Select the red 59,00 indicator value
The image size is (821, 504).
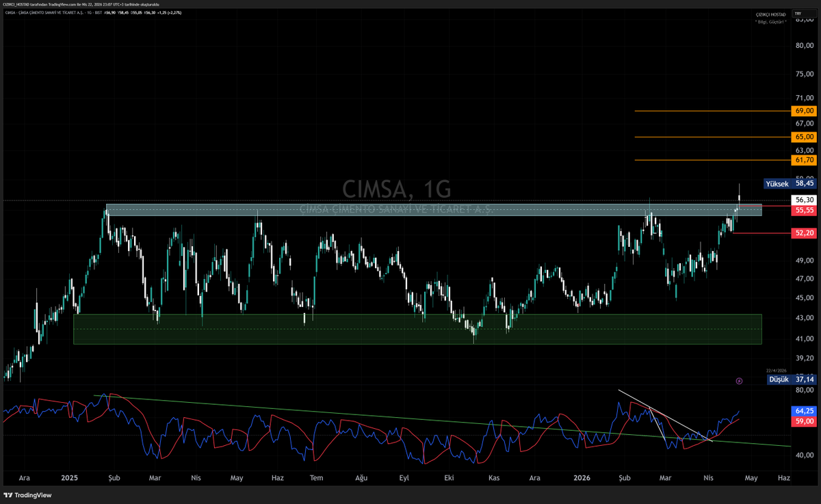(804, 422)
